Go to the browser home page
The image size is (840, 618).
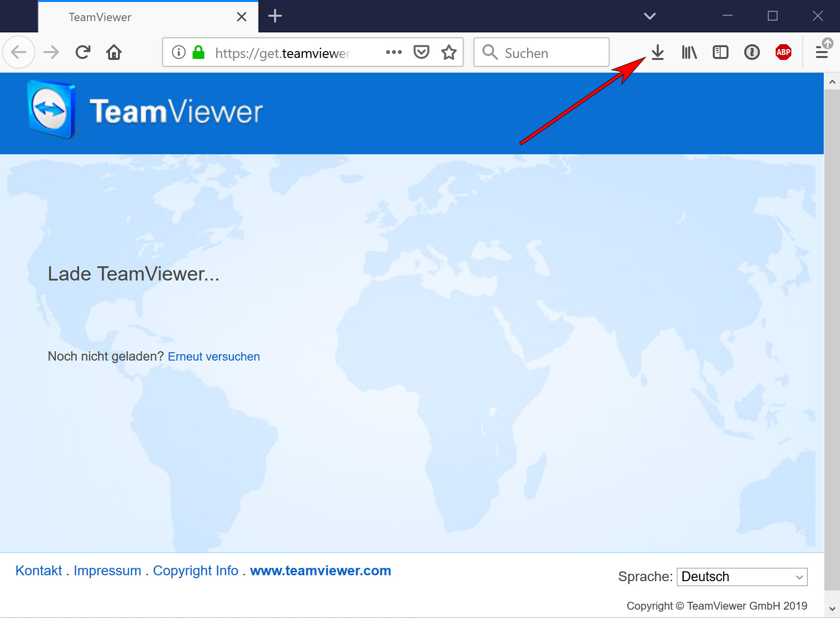[114, 52]
